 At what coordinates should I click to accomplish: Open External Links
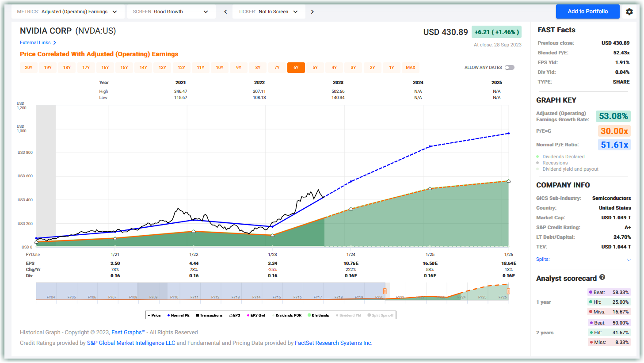38,43
